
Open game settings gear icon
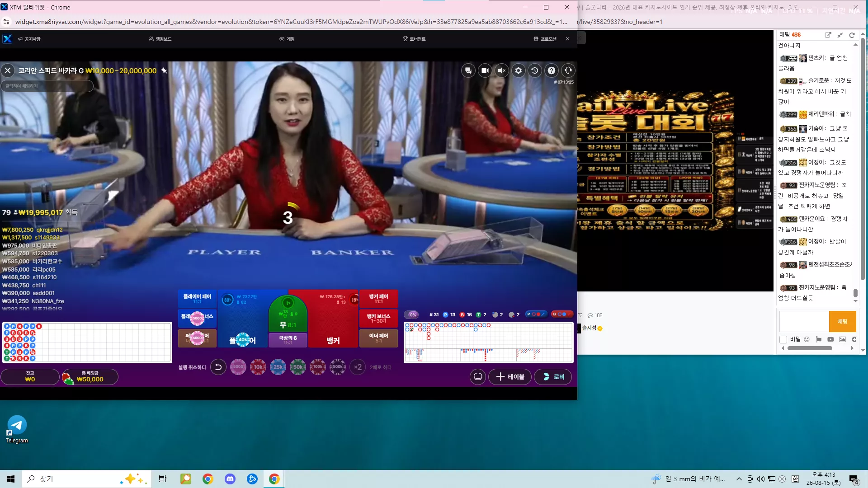coord(519,70)
